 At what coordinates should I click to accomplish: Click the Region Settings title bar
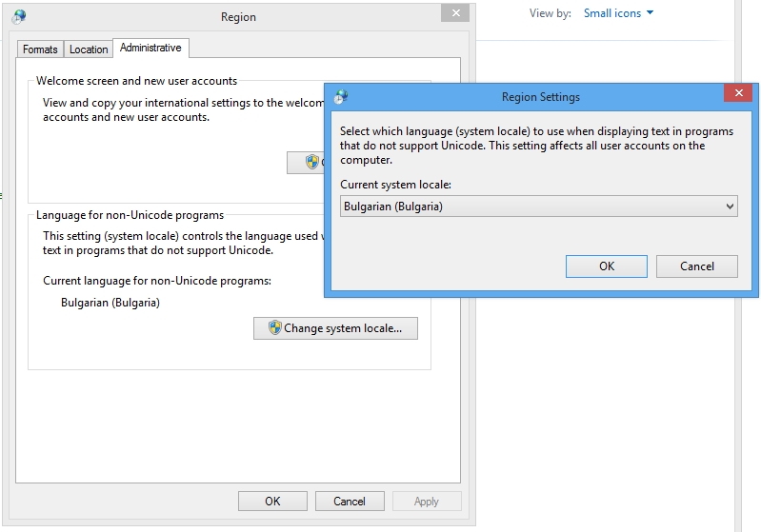point(540,96)
